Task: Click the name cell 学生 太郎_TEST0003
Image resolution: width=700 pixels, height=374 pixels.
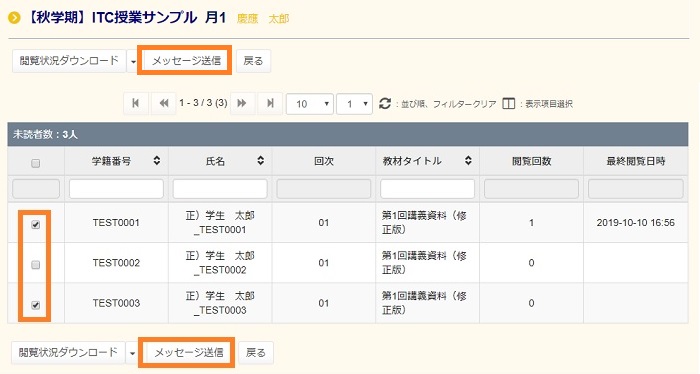Action: pos(220,303)
